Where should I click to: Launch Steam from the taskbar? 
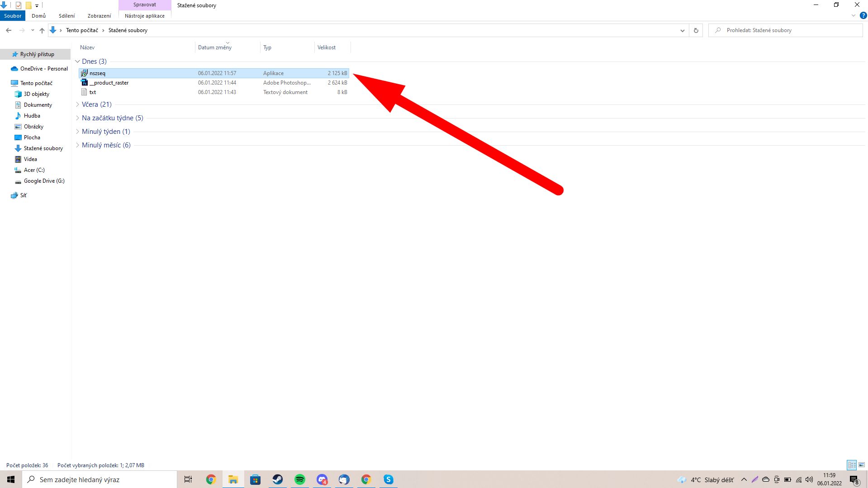(x=277, y=479)
